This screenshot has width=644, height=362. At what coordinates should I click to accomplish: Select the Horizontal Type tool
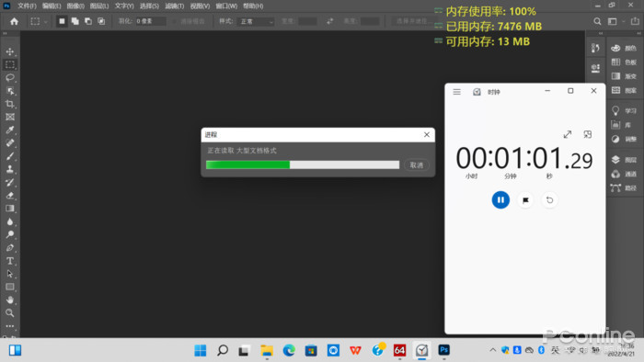tap(10, 261)
